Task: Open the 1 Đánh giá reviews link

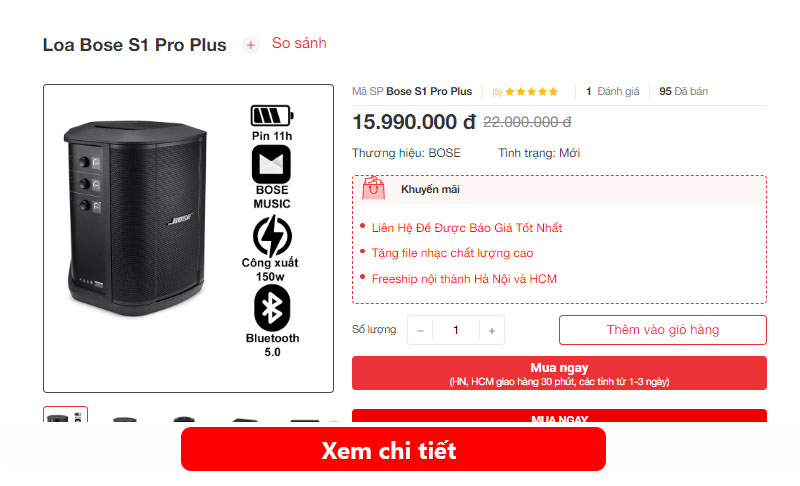Action: pos(612,91)
